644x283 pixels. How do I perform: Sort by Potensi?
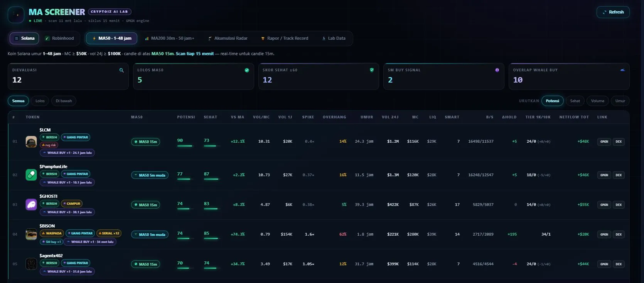(x=552, y=101)
